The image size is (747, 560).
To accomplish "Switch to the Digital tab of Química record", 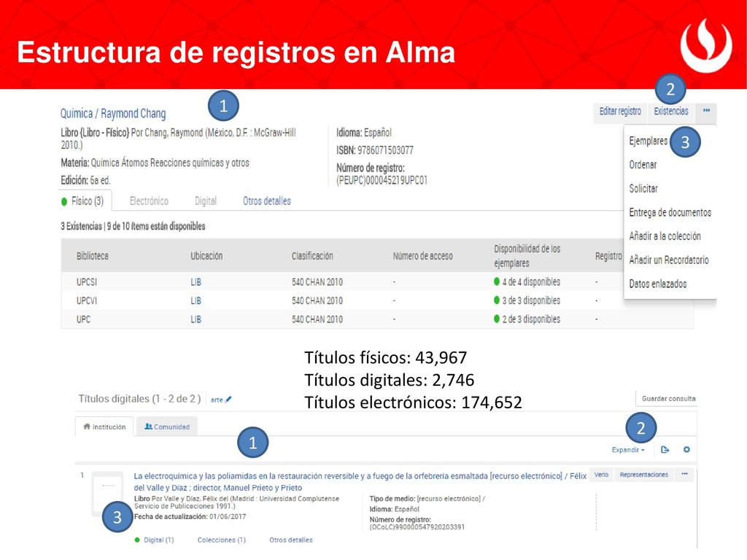I will point(205,201).
